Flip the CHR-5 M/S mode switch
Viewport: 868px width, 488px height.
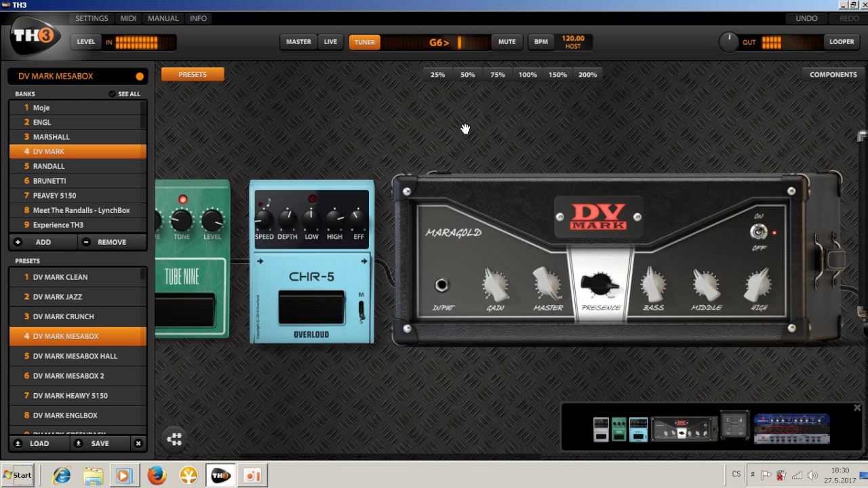(361, 309)
